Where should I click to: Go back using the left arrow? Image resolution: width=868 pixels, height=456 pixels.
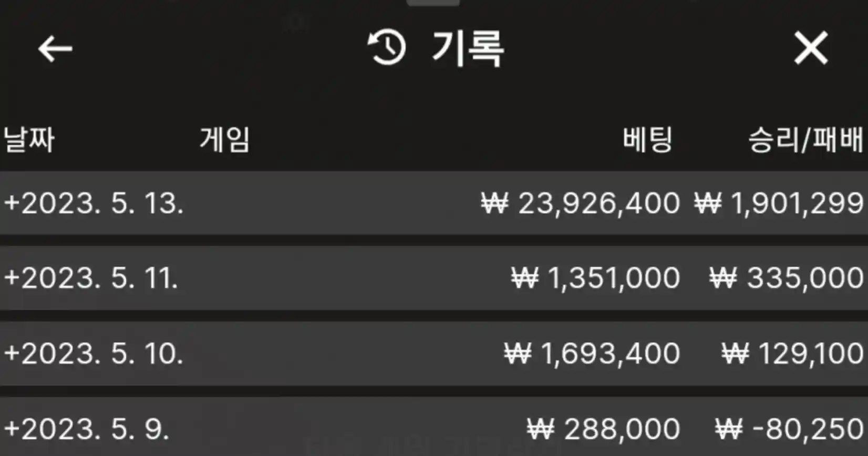click(55, 49)
